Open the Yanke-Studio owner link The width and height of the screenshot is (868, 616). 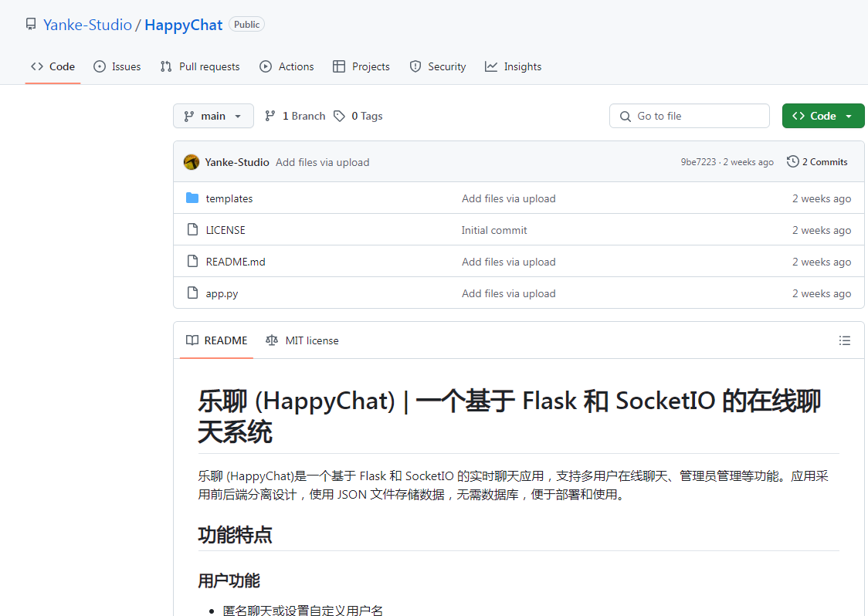pyautogui.click(x=87, y=25)
